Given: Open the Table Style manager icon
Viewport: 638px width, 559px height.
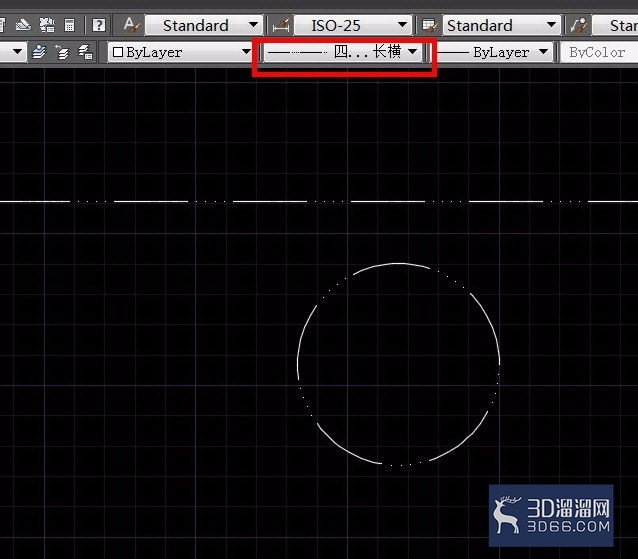Looking at the screenshot, I should pyautogui.click(x=429, y=25).
